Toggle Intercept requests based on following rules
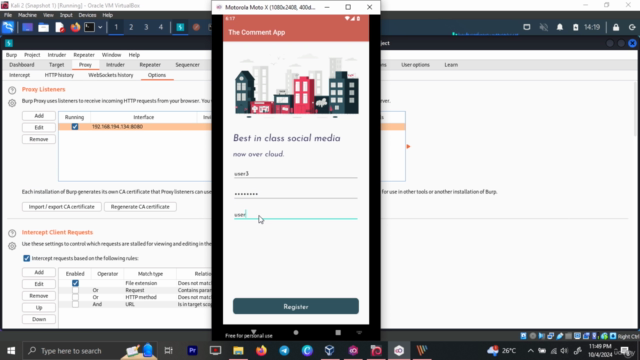The height and width of the screenshot is (360, 640). click(x=27, y=258)
